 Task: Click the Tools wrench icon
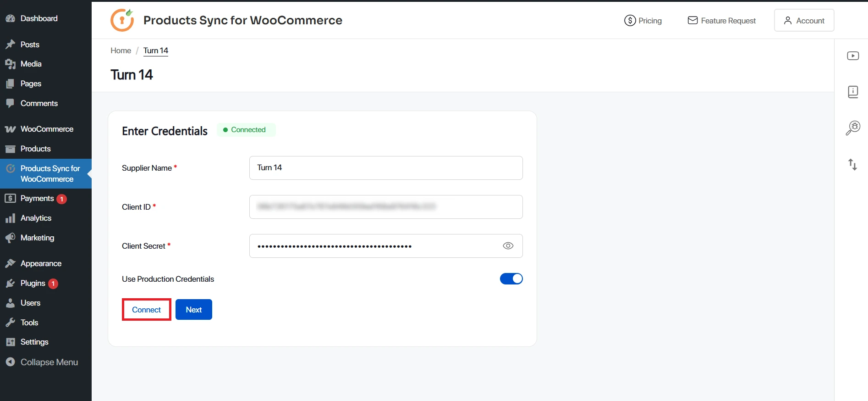(x=10, y=323)
